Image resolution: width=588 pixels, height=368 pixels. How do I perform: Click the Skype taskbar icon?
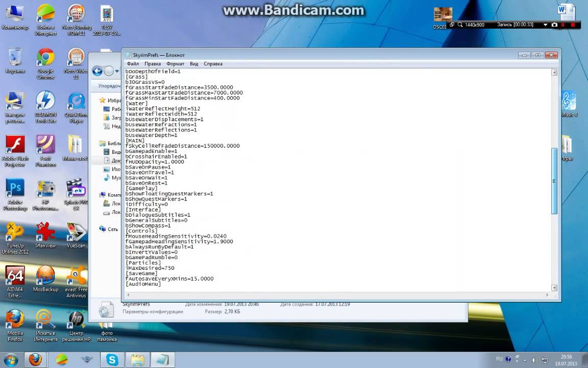(112, 360)
